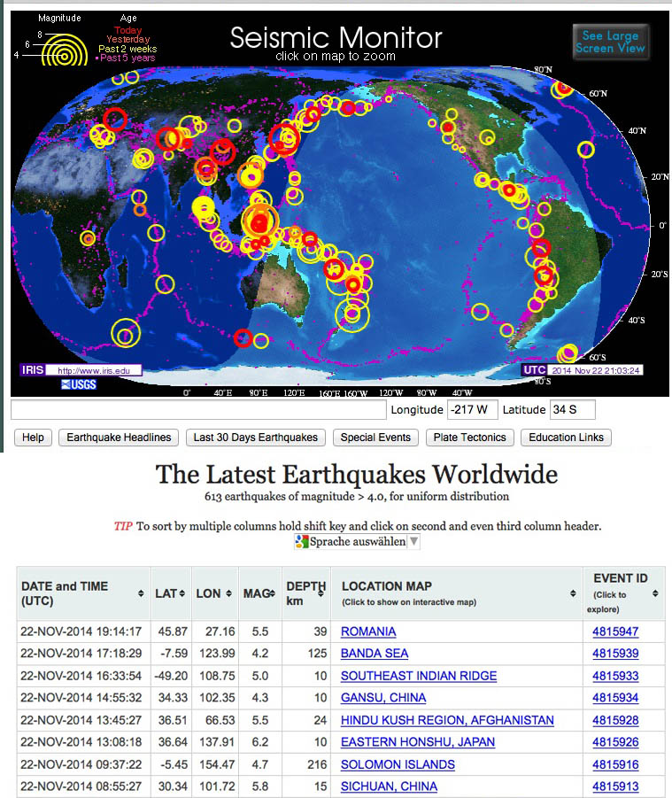Screen dimensions: 672x798
Task: Sort table by LON column
Action: tap(214, 593)
